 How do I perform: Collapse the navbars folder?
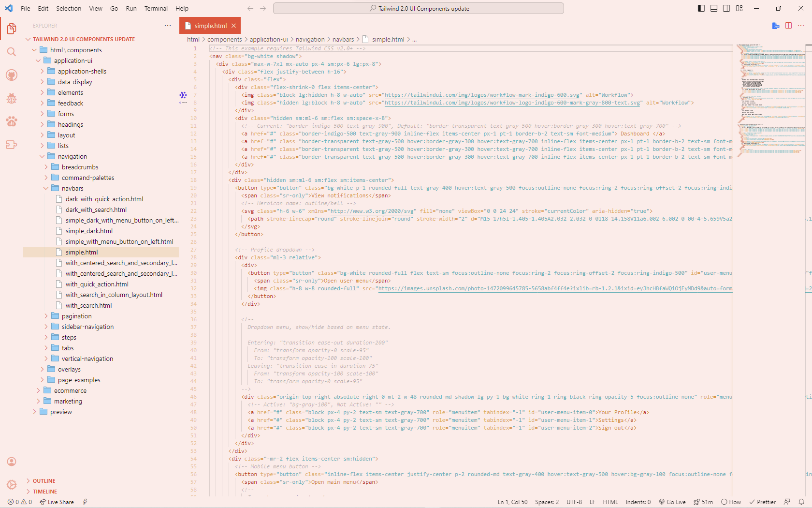pos(72,188)
